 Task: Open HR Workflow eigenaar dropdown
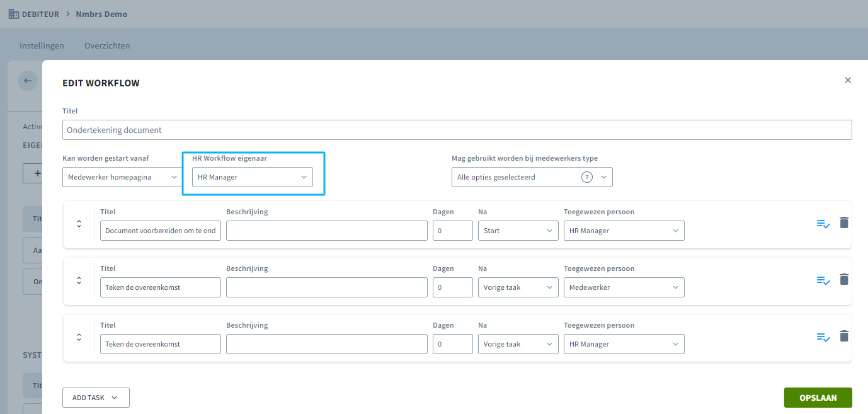point(253,177)
